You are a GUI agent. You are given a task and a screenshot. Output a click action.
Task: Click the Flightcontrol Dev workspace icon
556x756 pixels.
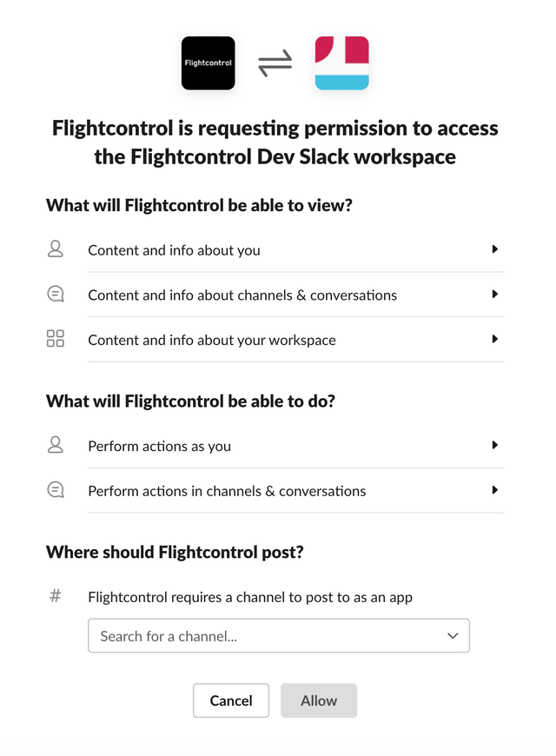(341, 63)
